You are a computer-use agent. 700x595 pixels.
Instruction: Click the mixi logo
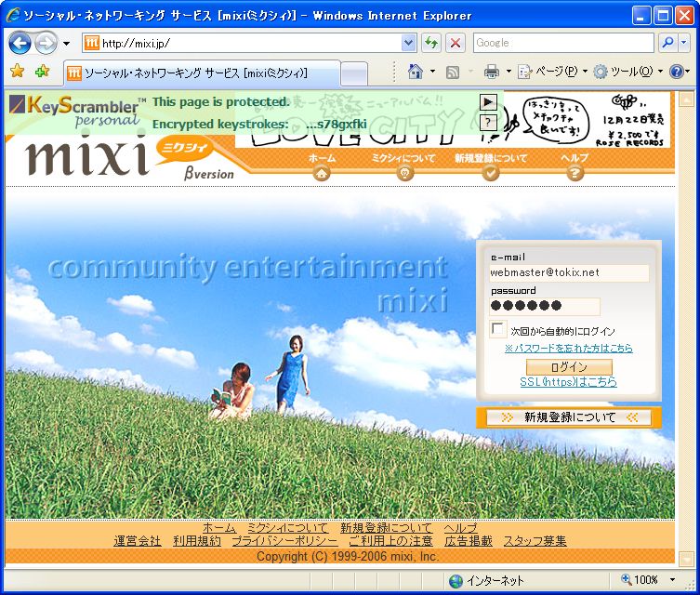(87, 154)
